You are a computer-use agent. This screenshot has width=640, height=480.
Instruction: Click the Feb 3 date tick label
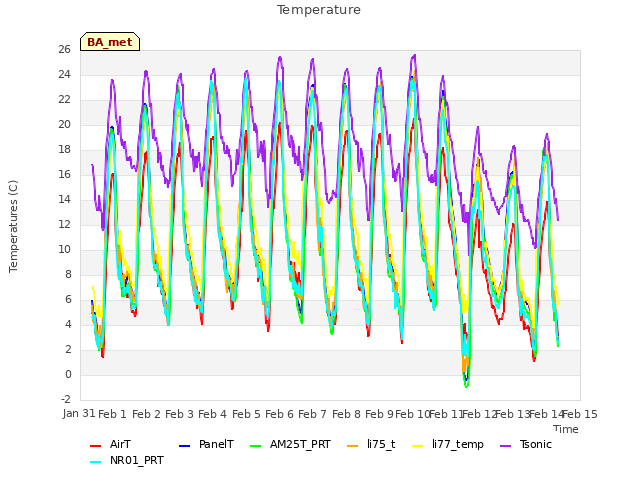(x=179, y=414)
